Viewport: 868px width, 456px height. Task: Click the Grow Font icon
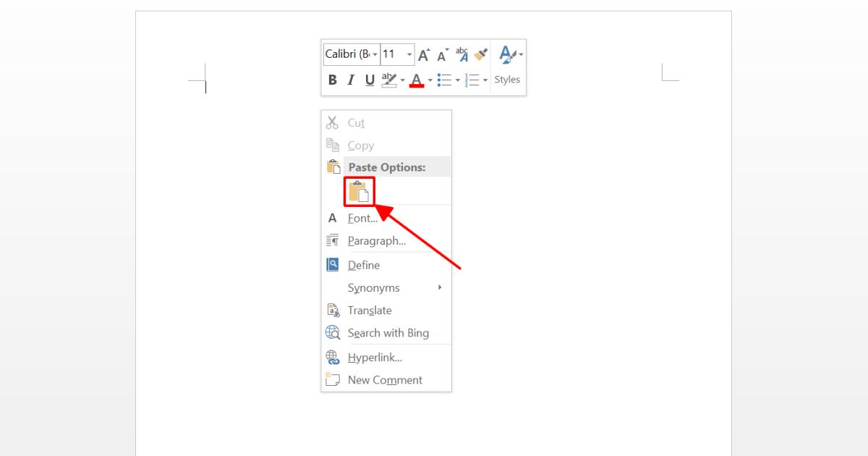point(425,54)
